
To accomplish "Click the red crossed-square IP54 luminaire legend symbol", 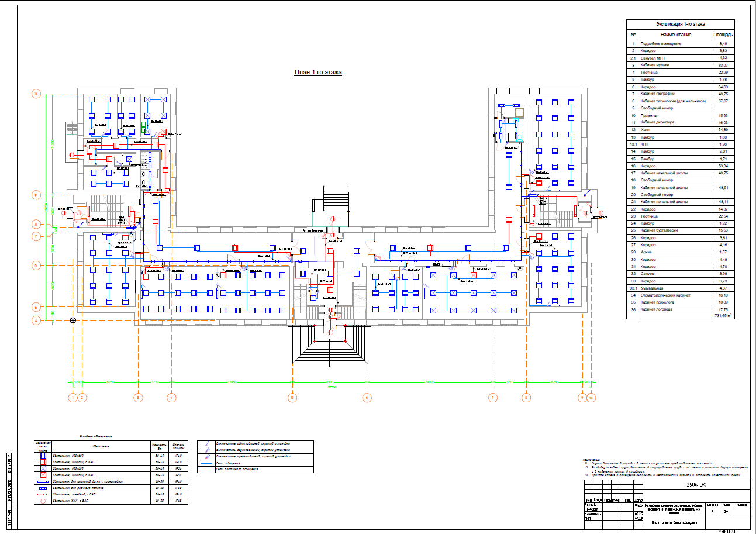I will (x=43, y=475).
